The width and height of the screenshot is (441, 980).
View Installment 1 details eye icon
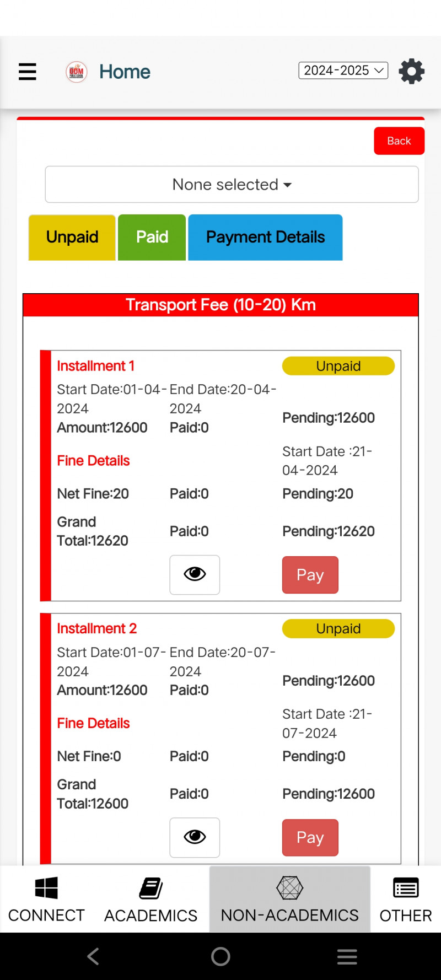pyautogui.click(x=195, y=574)
